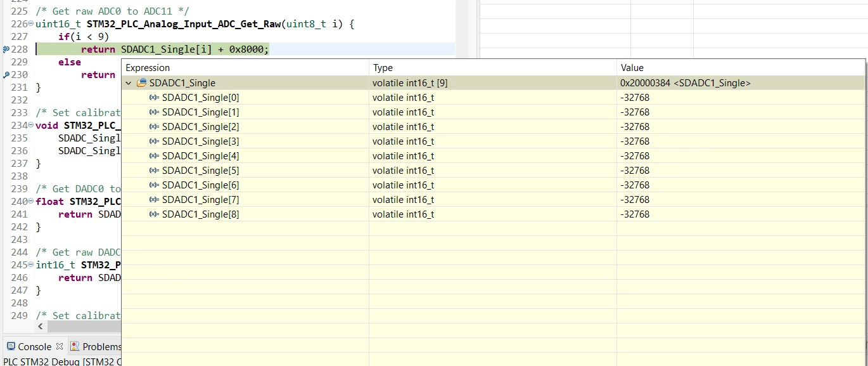
Task: Open the Problems tab
Action: [101, 346]
